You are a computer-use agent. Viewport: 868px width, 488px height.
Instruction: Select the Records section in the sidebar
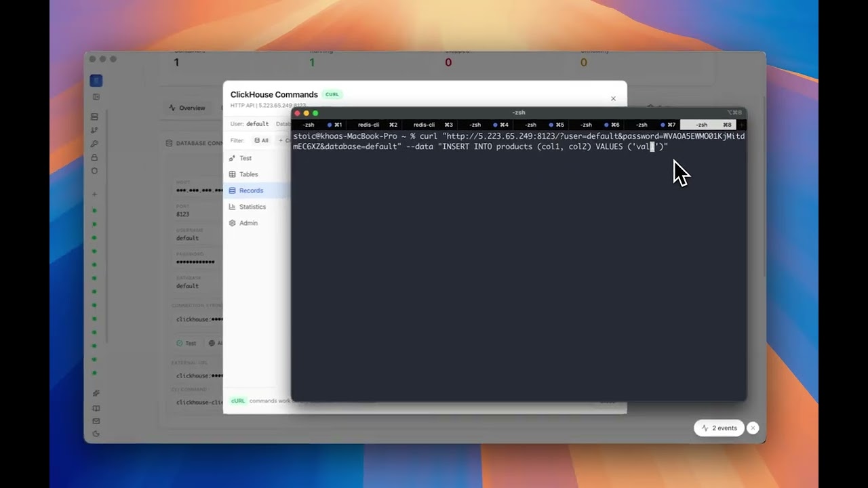258,190
